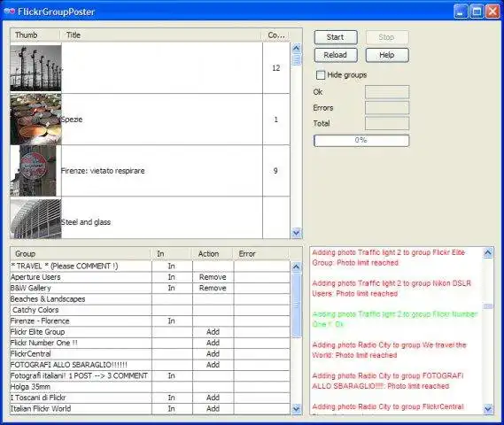Select the Steel and glass thumbnail
The width and height of the screenshot is (504, 425).
(35, 219)
